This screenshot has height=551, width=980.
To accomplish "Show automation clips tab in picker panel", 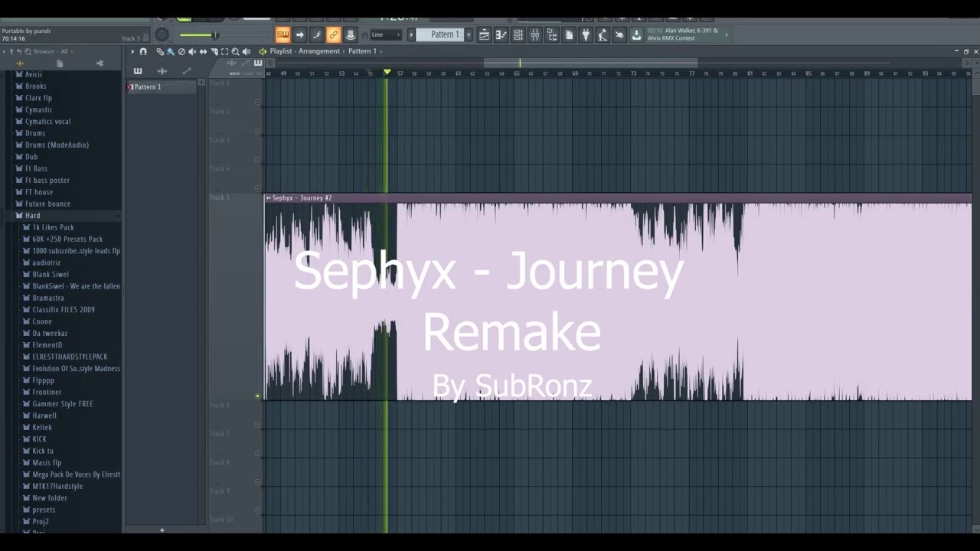I will coord(187,71).
